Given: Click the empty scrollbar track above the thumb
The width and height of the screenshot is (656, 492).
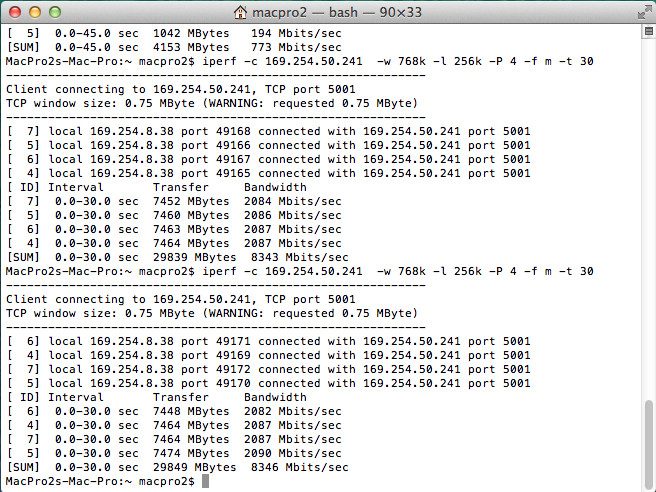Looking at the screenshot, I should [648, 218].
